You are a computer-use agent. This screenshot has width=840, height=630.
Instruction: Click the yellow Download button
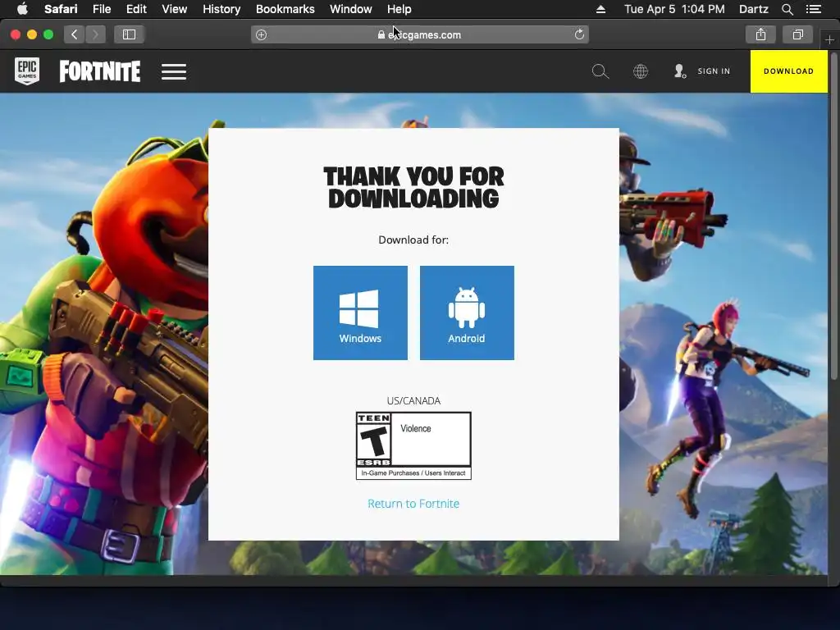[788, 71]
